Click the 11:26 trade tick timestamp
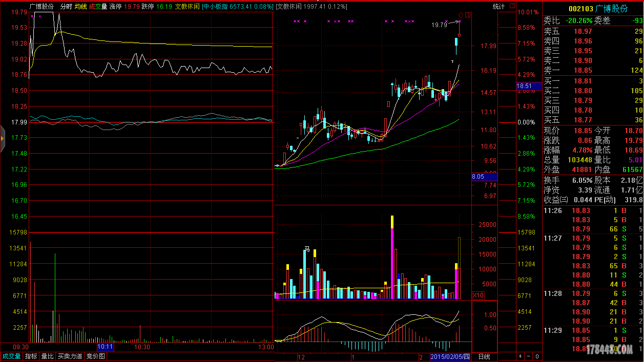Image resolution: width=644 pixels, height=362 pixels. pyautogui.click(x=552, y=210)
